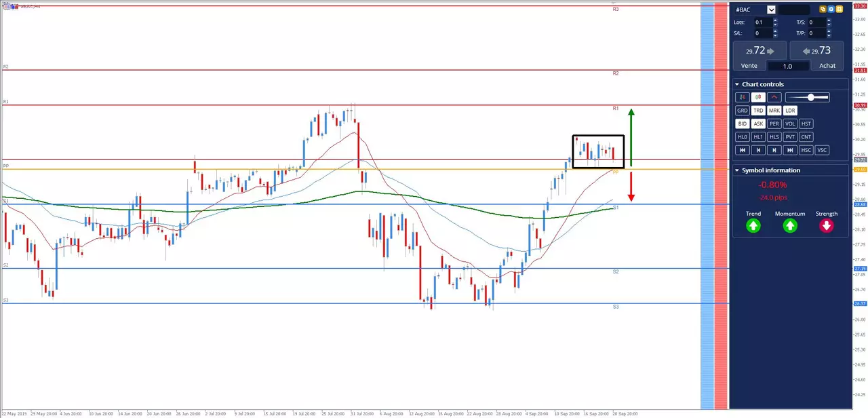Toggle the TRD button
The image size is (868, 418).
point(758,110)
